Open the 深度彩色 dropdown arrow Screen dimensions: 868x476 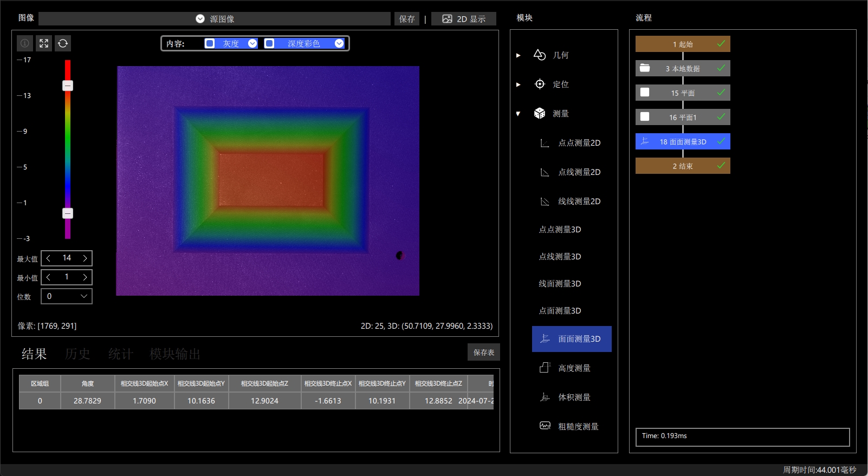tap(339, 43)
